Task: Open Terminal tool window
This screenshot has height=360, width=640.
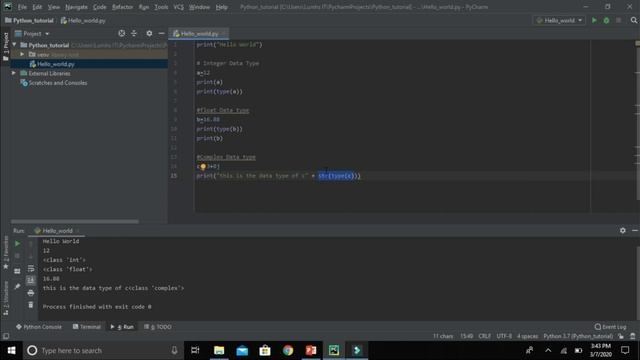Action: pos(87,327)
